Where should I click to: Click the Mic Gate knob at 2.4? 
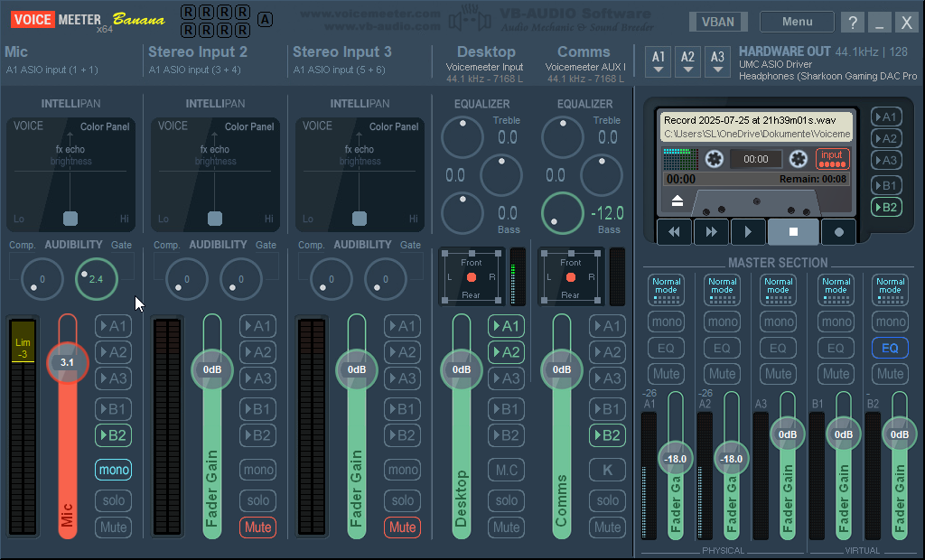tap(96, 279)
